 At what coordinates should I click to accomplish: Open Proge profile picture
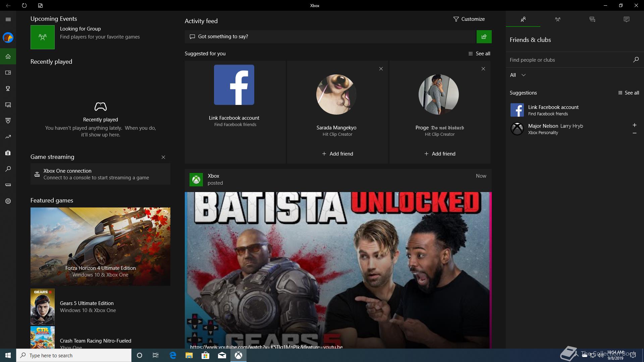pos(439,95)
